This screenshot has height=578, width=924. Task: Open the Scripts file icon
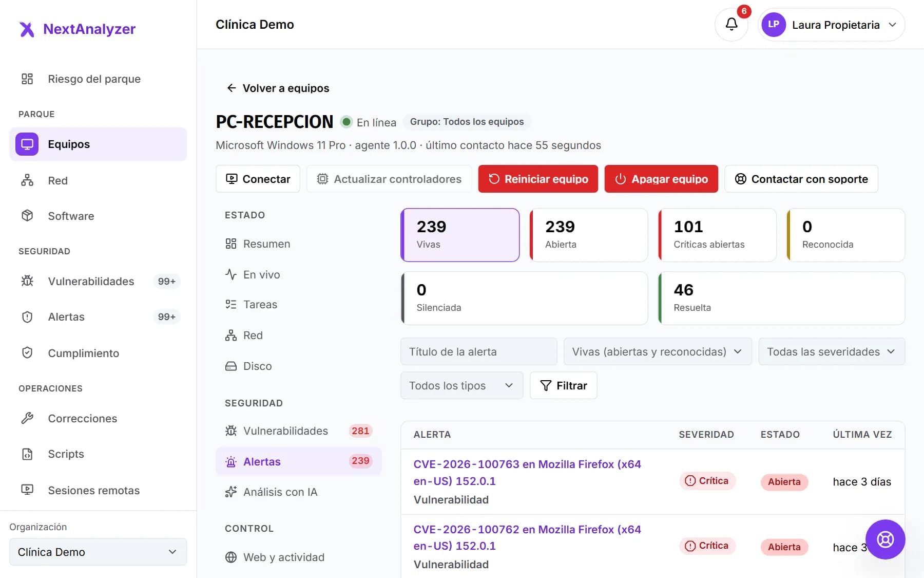[27, 454]
